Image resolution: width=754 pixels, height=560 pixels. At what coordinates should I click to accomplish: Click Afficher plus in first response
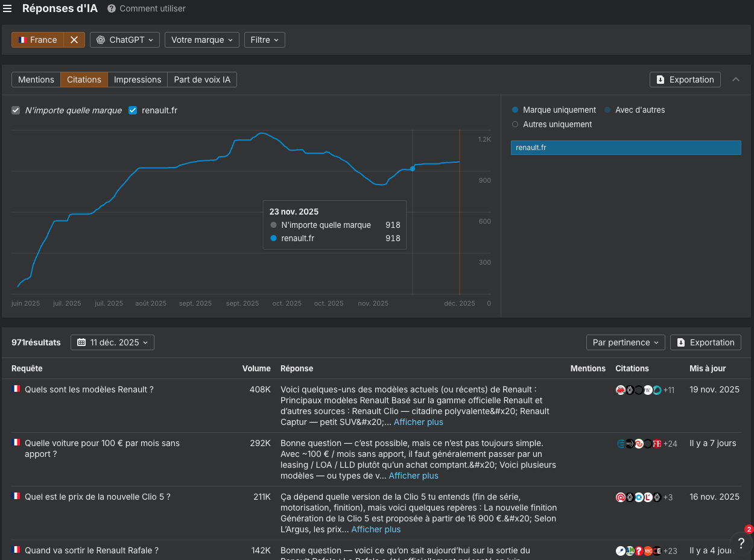tap(418, 422)
